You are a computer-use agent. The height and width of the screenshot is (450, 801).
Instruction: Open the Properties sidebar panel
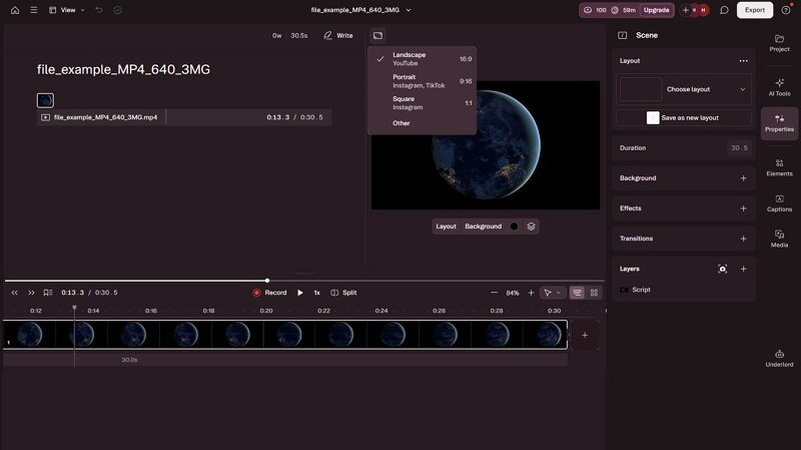(x=779, y=123)
